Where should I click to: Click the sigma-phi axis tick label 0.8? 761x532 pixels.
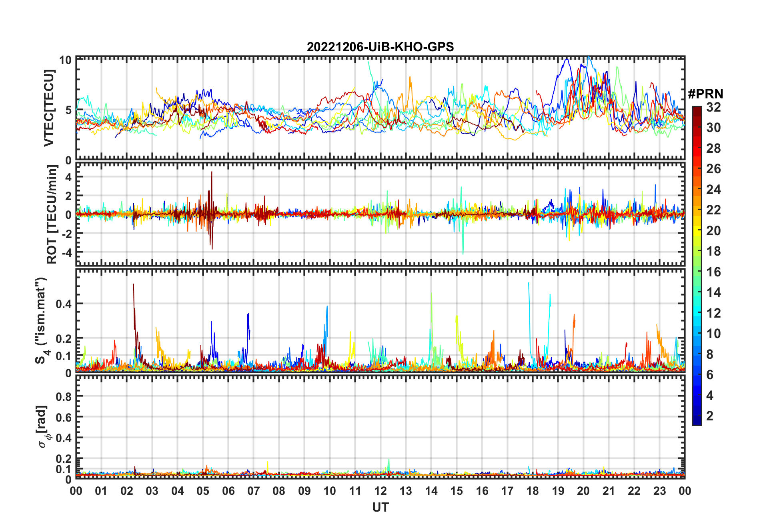(x=64, y=397)
